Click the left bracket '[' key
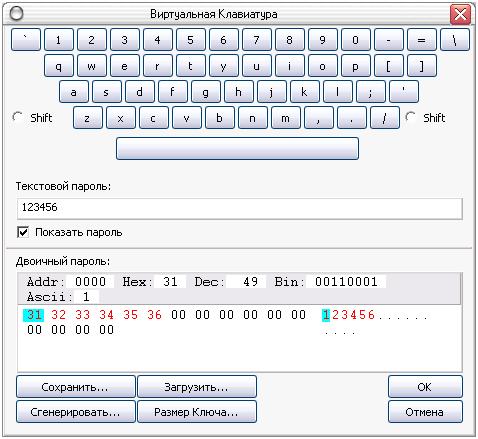 (x=389, y=66)
